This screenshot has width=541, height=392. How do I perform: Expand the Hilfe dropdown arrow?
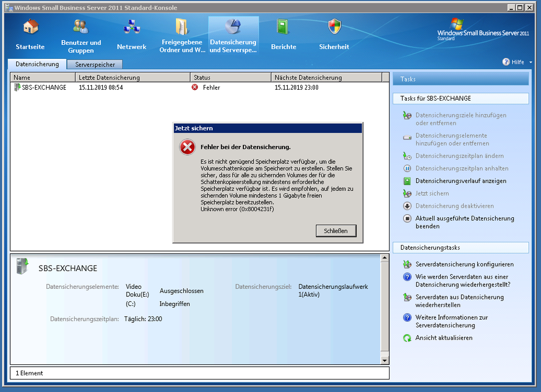531,62
